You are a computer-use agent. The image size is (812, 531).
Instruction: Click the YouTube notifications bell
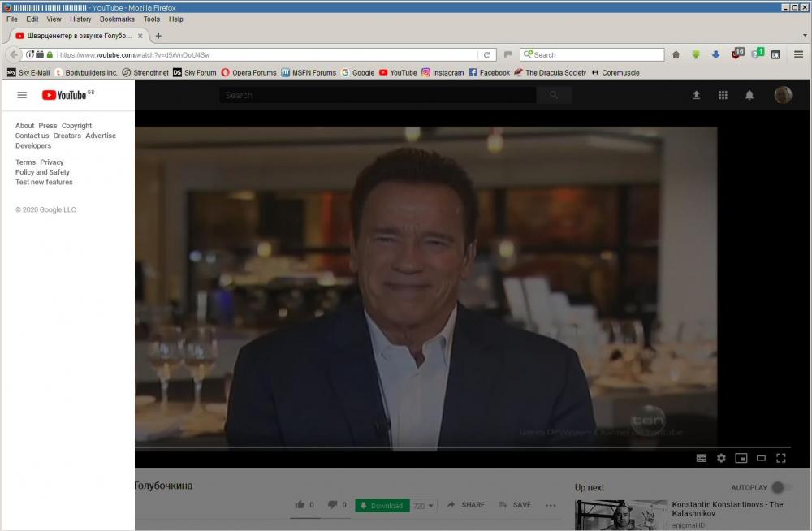pos(749,95)
